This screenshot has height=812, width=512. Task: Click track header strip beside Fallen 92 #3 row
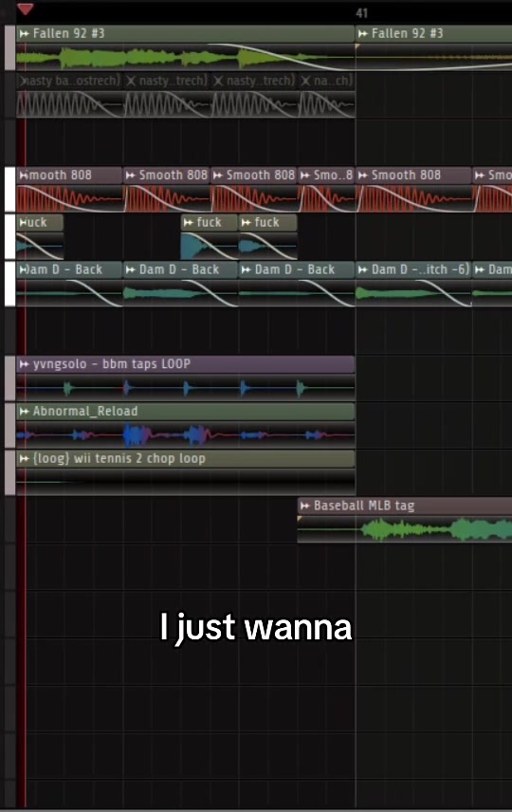pyautogui.click(x=9, y=47)
